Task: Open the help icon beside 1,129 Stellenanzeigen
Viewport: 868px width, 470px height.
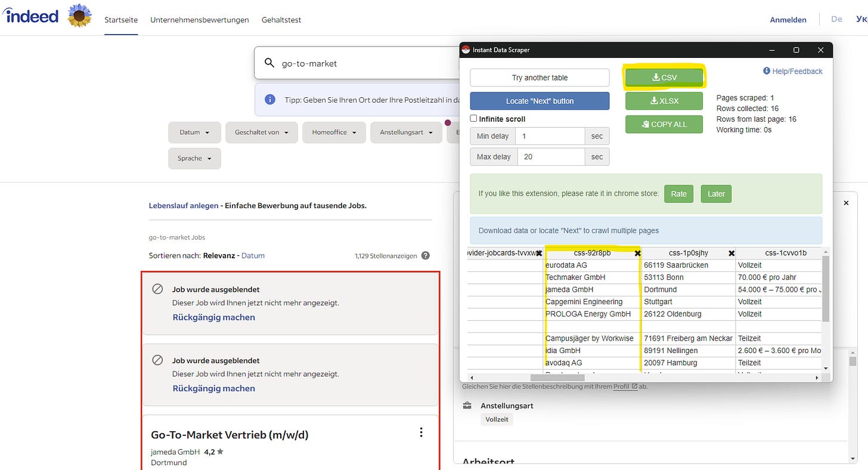Action: click(x=426, y=255)
